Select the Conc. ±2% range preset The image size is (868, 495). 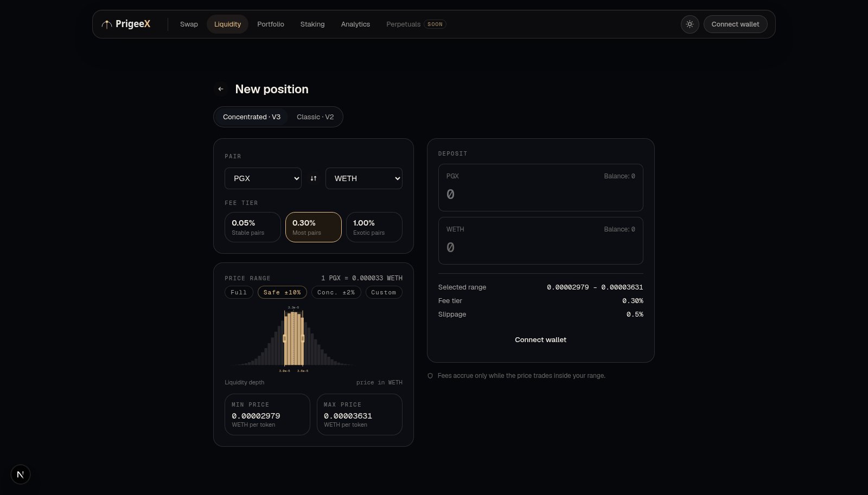click(x=336, y=292)
